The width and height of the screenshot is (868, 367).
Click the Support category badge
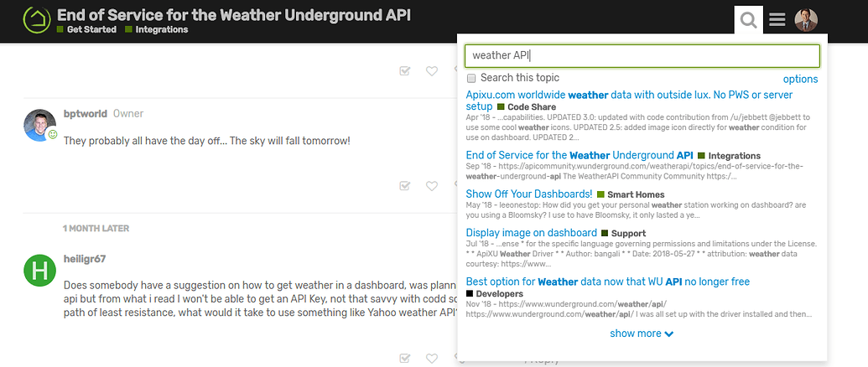(x=623, y=233)
